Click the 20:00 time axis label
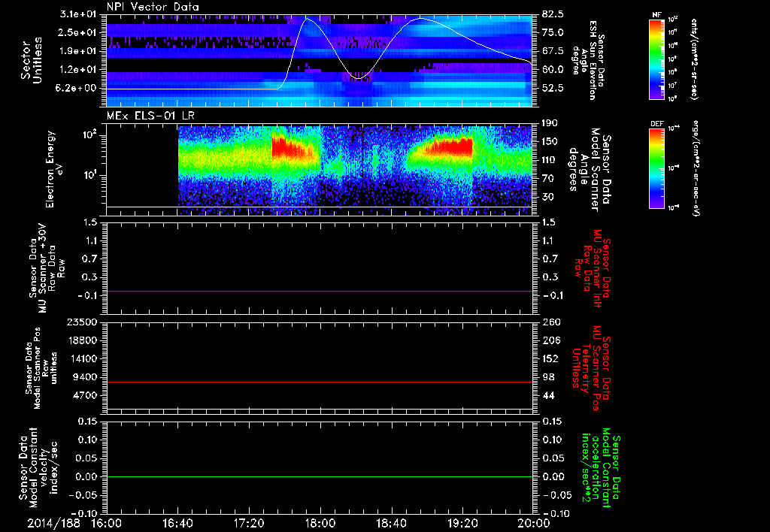Image resolution: width=770 pixels, height=532 pixels. (534, 523)
